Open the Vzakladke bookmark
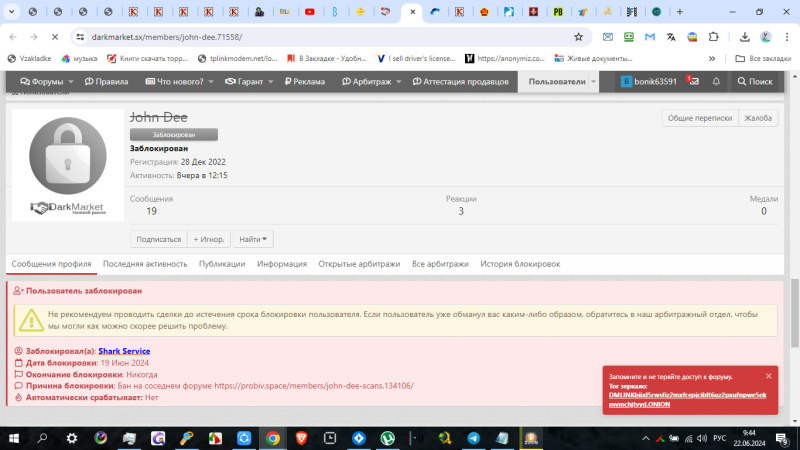This screenshot has width=800, height=450. (x=30, y=59)
